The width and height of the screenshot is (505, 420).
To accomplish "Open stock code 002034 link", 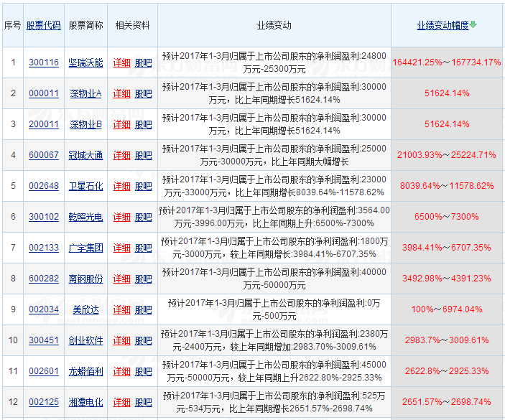I will click(x=44, y=309).
